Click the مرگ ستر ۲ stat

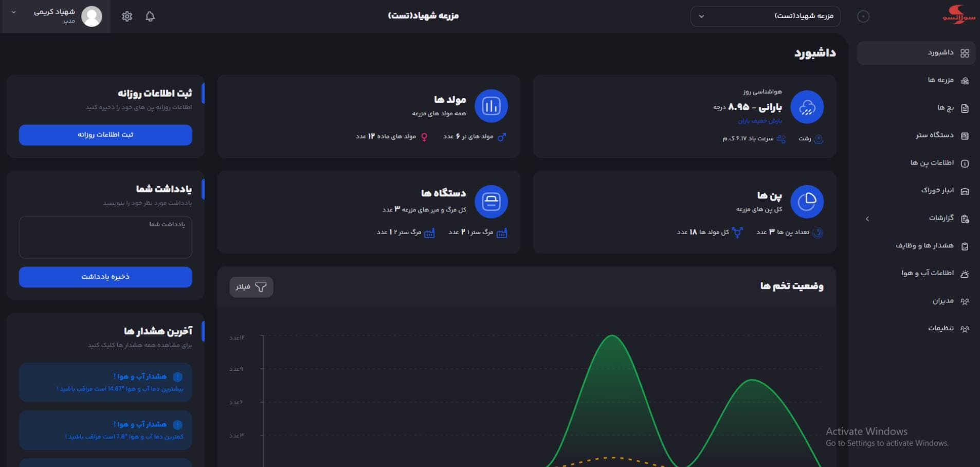point(406,232)
